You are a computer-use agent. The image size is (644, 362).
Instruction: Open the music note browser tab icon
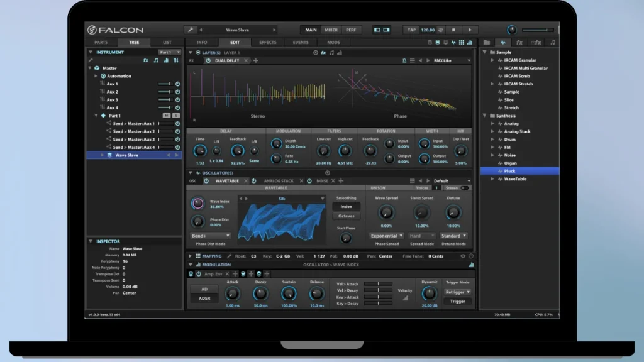553,42
